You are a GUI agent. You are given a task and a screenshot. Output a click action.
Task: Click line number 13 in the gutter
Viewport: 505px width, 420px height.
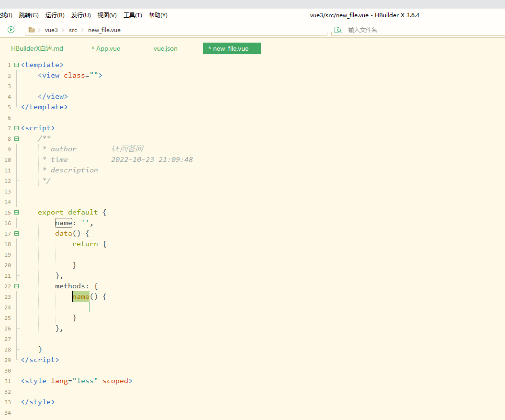[8, 192]
